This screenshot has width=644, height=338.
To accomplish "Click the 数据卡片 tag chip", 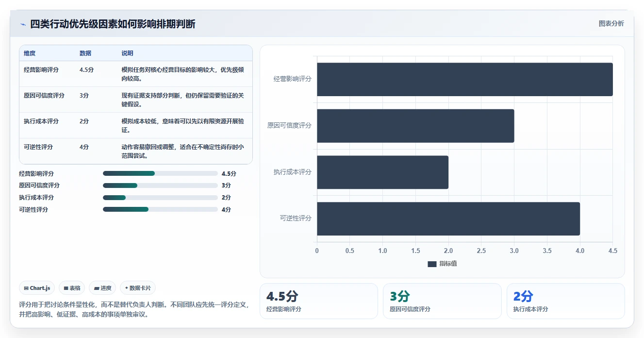I will click(x=138, y=288).
